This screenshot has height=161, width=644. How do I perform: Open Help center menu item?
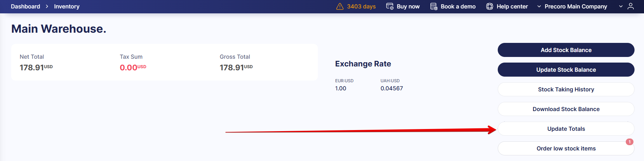point(512,6)
